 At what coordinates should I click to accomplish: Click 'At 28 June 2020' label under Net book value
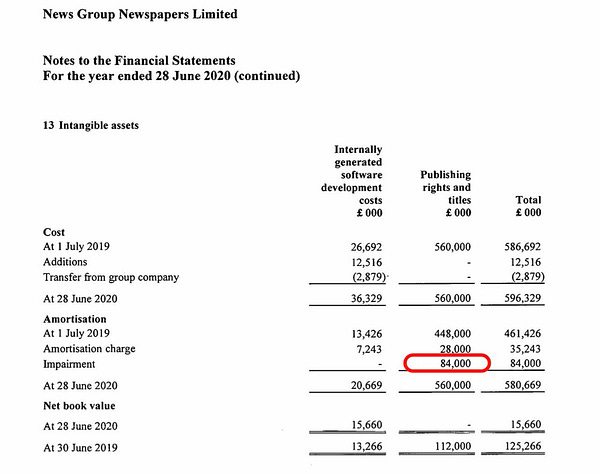click(x=80, y=426)
